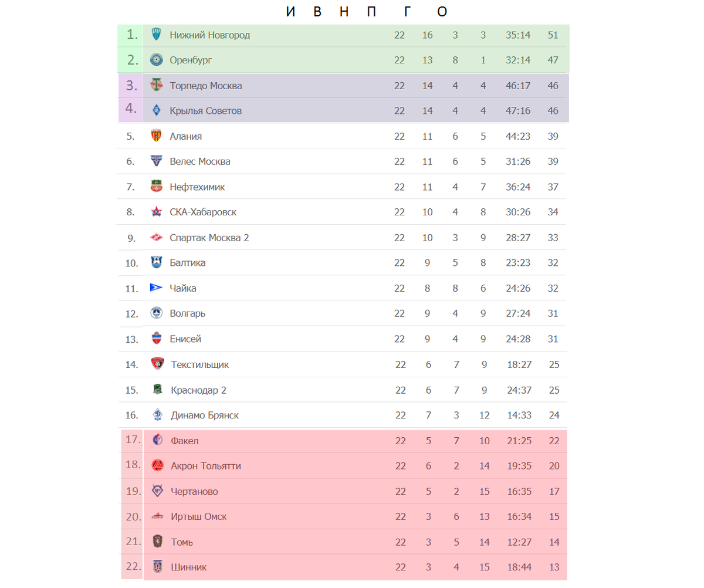Click the Крылья Советов club logo

coord(157,110)
